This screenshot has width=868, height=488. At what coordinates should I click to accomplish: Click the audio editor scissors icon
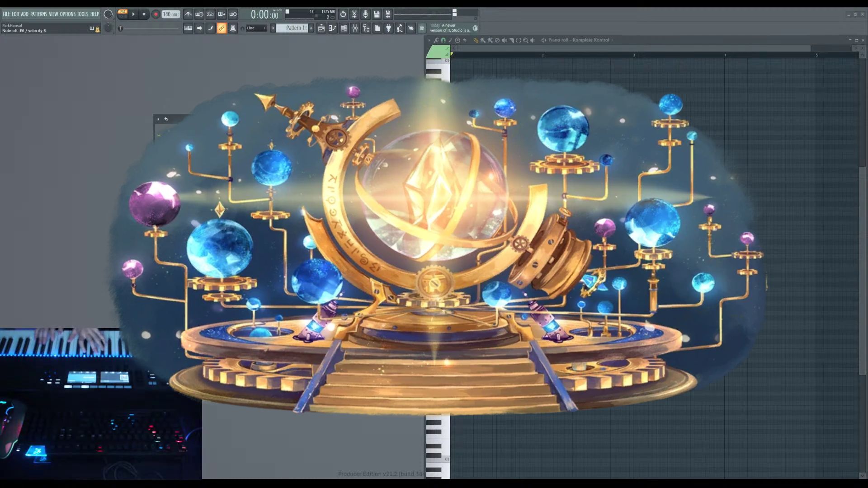(354, 14)
